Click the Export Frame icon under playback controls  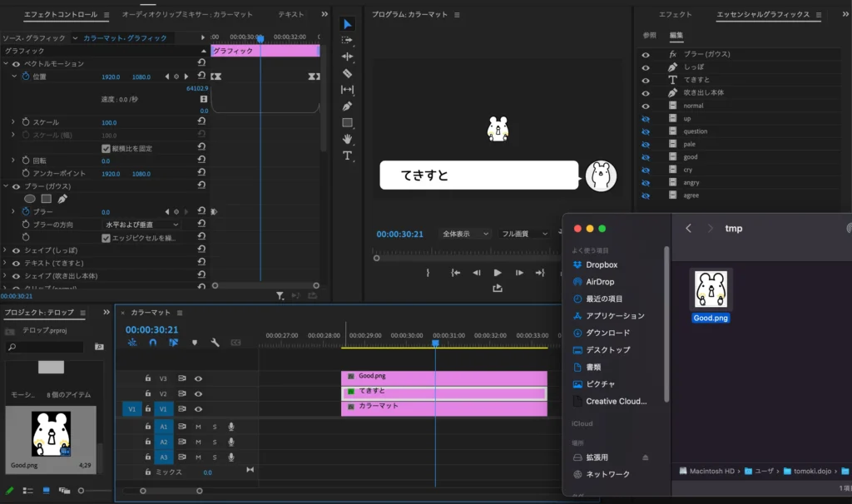498,289
